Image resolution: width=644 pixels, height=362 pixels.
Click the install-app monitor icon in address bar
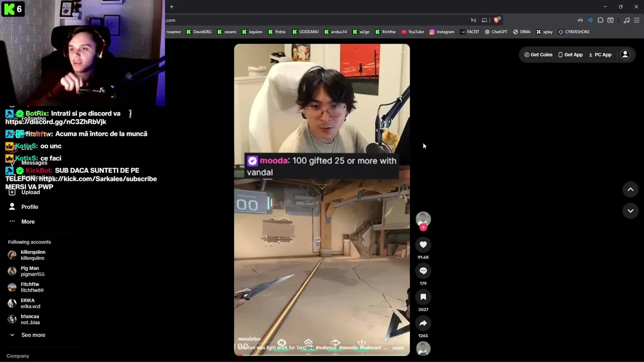[x=485, y=20]
